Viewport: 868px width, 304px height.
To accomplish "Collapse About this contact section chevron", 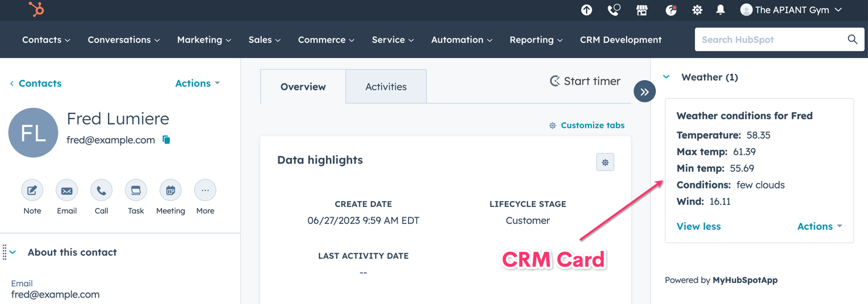I will coord(13,252).
